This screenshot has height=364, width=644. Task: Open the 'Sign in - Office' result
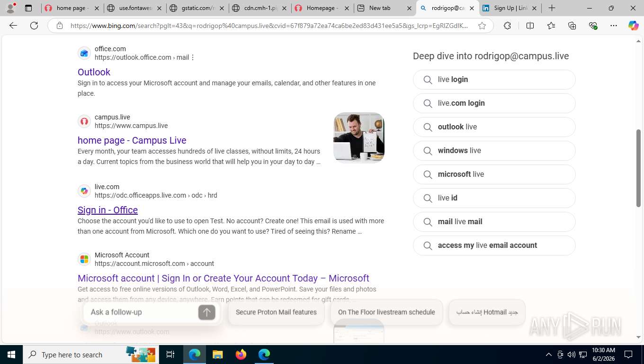[107, 210]
